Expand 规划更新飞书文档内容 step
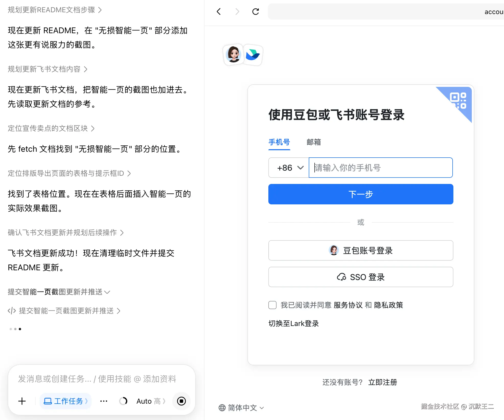The height and width of the screenshot is (420, 504). [x=48, y=69]
